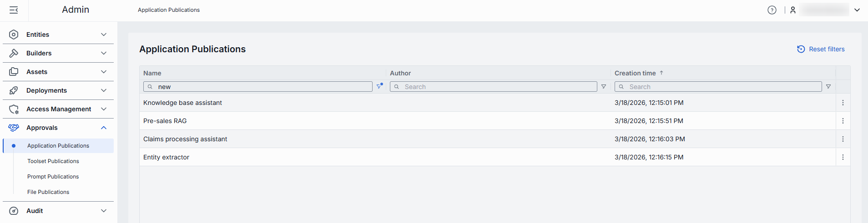This screenshot has height=223, width=868.
Task: Click the user profile icon
Action: [793, 10]
